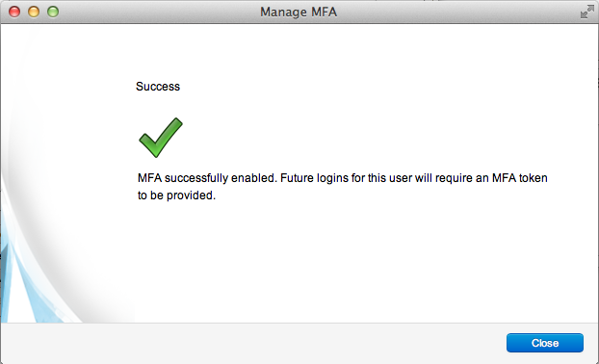Click the 'MFA successfully enabled' sentence
Screen dimensions: 599x364
[207, 178]
